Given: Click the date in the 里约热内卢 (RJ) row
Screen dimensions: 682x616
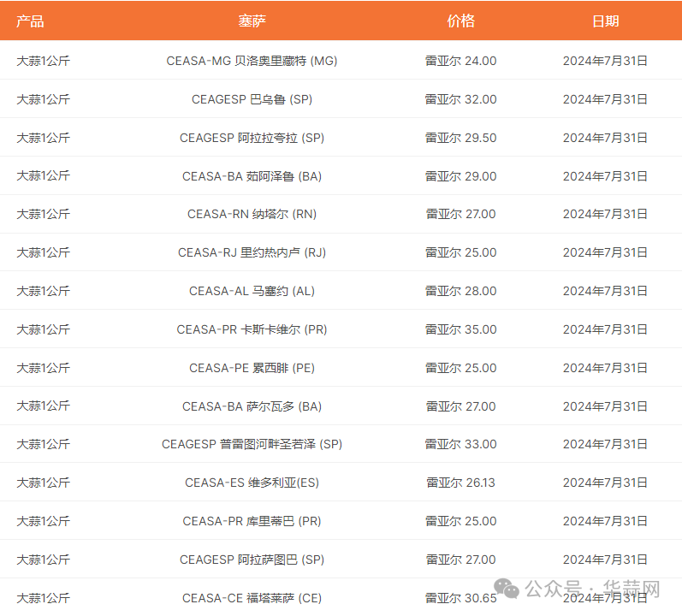Looking at the screenshot, I should point(605,252).
